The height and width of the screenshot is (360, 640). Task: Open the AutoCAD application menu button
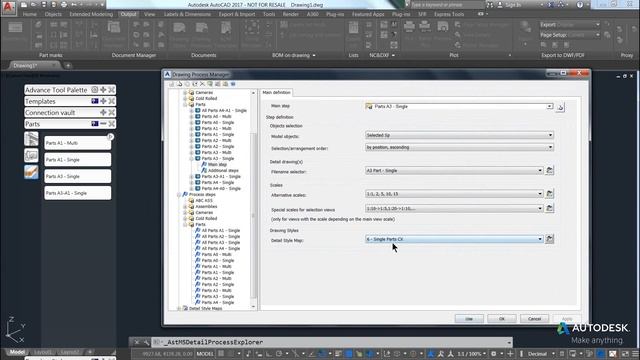point(9,8)
